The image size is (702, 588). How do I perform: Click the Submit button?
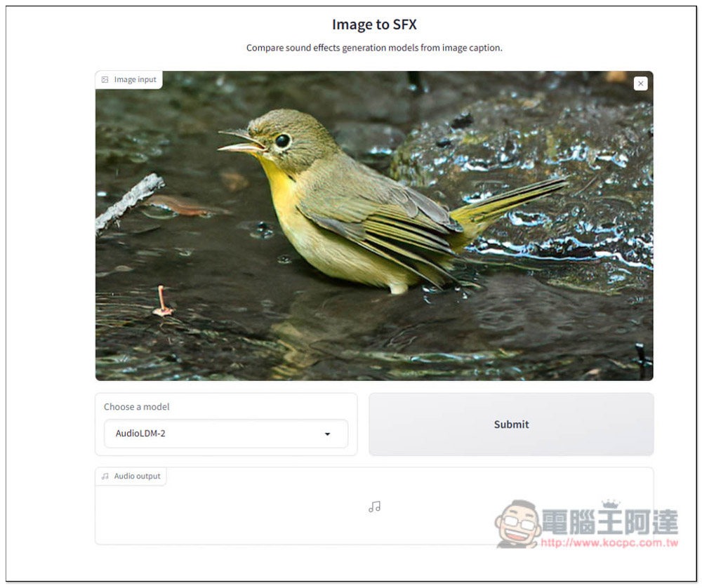click(x=511, y=425)
